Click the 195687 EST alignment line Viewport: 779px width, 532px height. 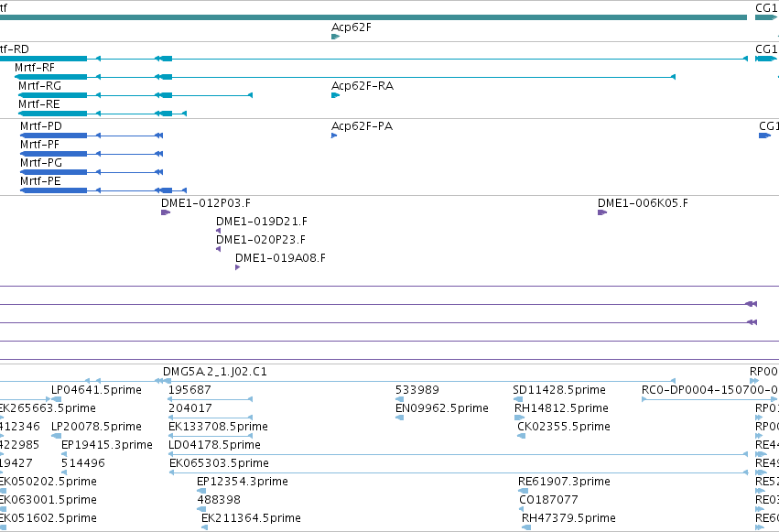pyautogui.click(x=211, y=399)
